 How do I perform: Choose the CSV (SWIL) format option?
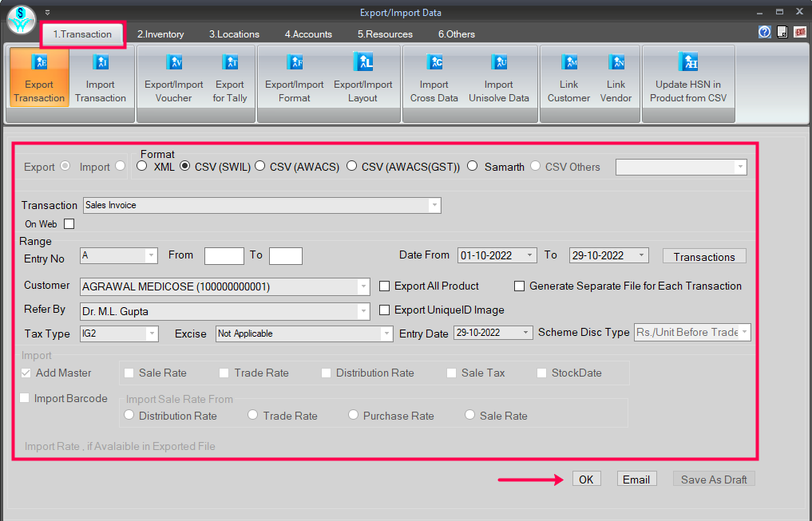point(185,166)
